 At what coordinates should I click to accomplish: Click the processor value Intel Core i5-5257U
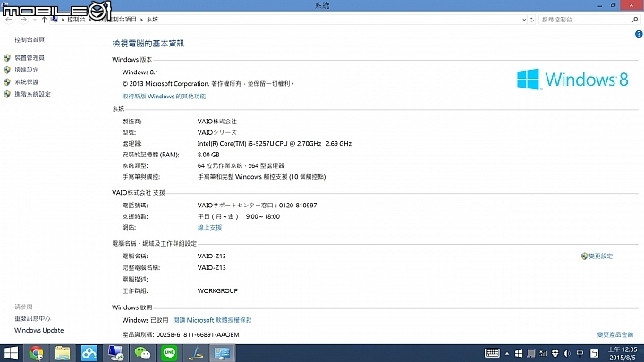coord(275,144)
